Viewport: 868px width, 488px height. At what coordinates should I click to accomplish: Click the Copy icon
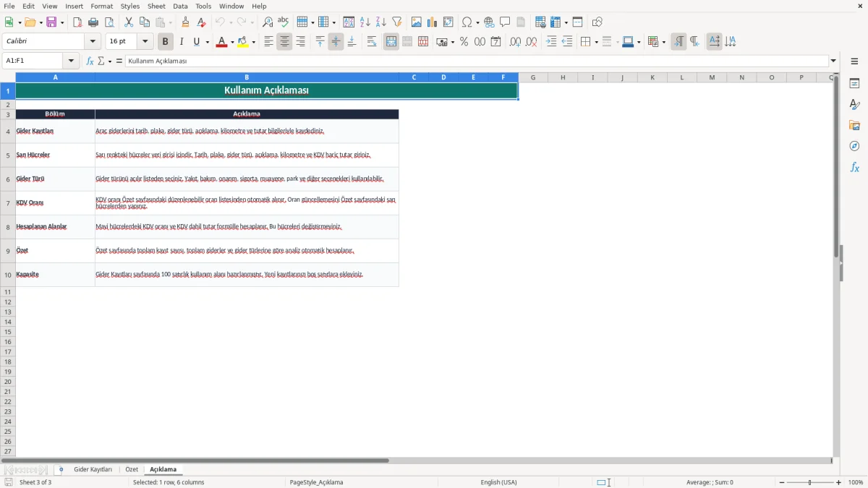[x=145, y=22]
